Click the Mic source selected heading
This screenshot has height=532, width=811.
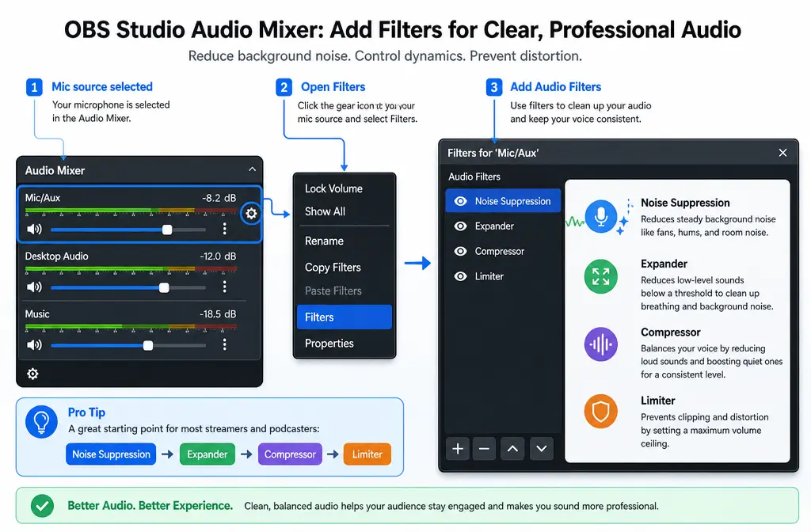point(102,87)
